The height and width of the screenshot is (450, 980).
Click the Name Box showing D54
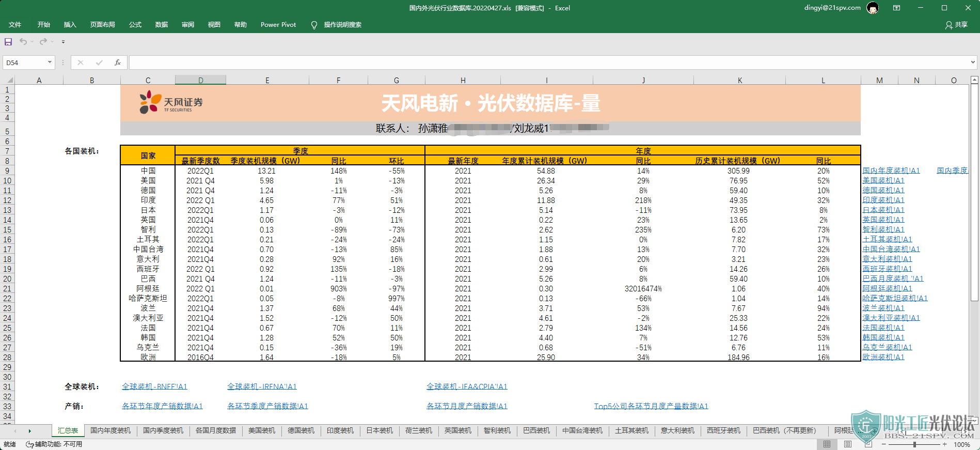tap(24, 63)
